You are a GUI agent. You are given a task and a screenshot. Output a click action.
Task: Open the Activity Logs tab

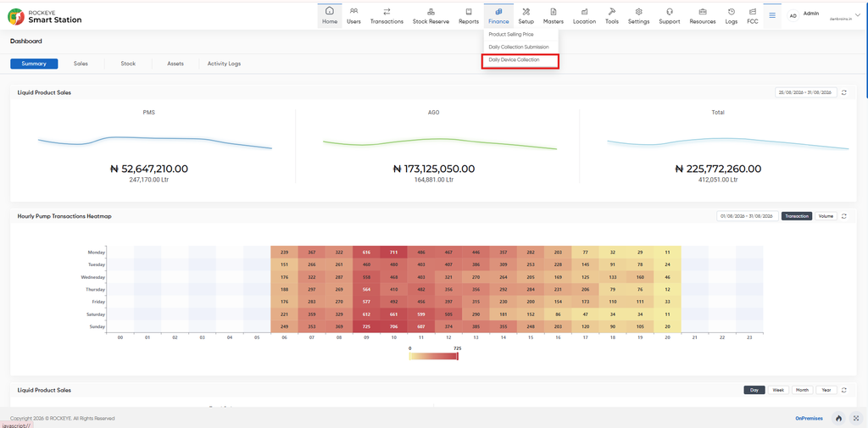coord(224,64)
